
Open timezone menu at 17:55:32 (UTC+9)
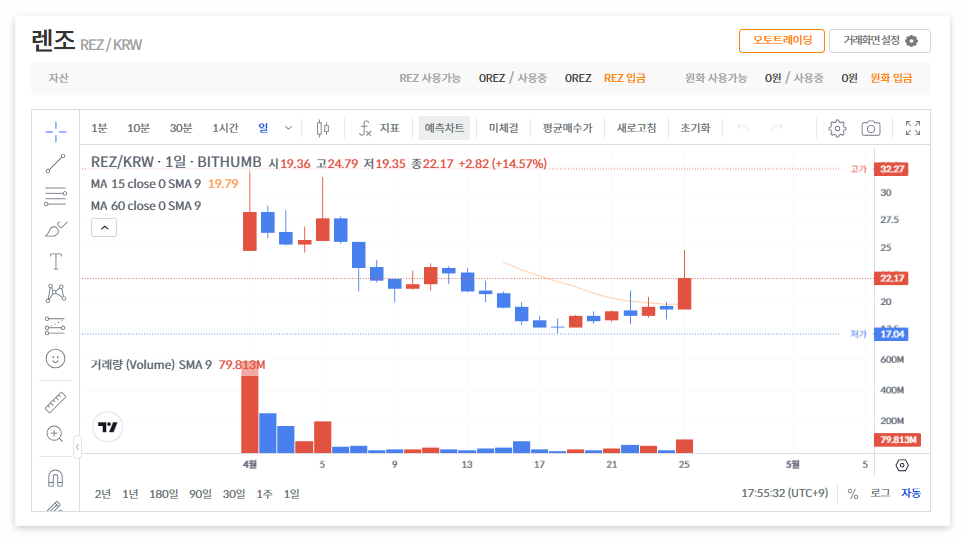click(x=785, y=494)
